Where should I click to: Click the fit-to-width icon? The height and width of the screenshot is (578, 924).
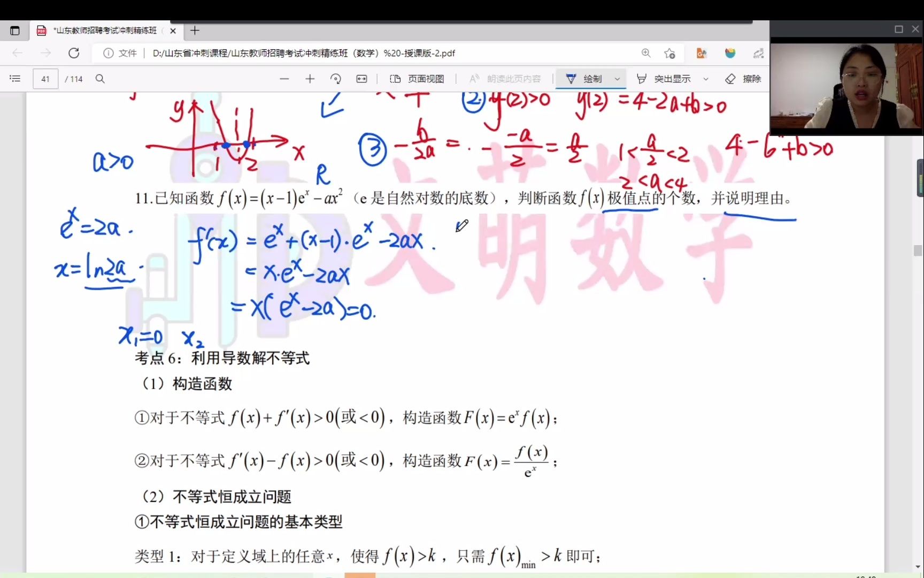tap(362, 79)
